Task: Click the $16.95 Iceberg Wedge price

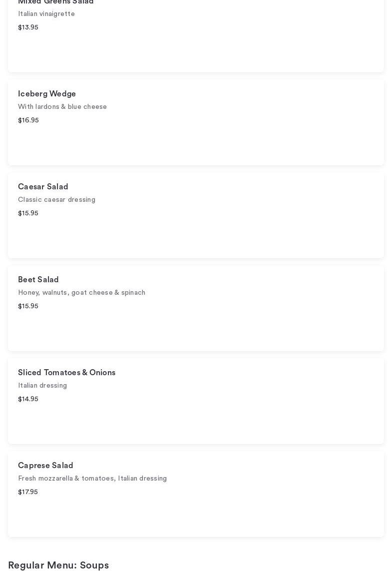Action: click(28, 120)
